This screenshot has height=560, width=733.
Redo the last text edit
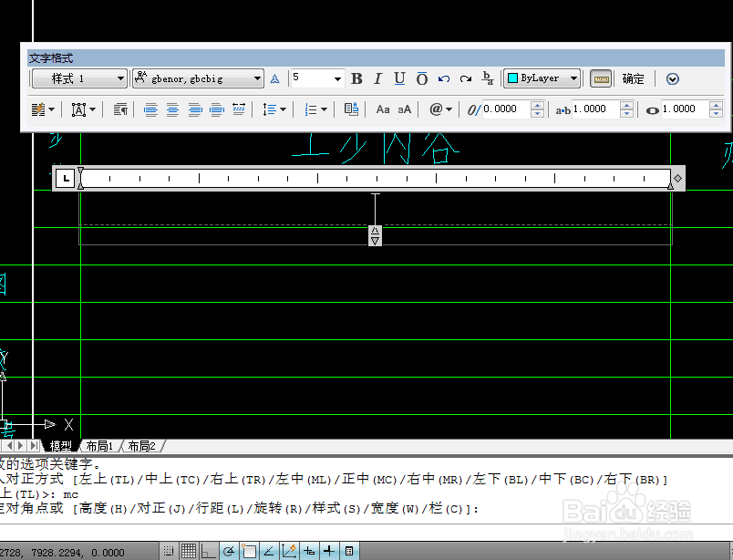pyautogui.click(x=466, y=78)
